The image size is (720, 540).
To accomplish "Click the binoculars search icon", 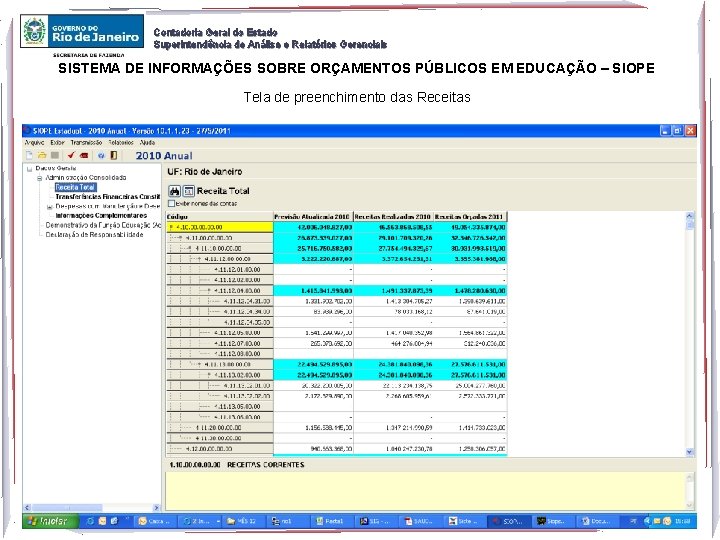I will click(174, 191).
